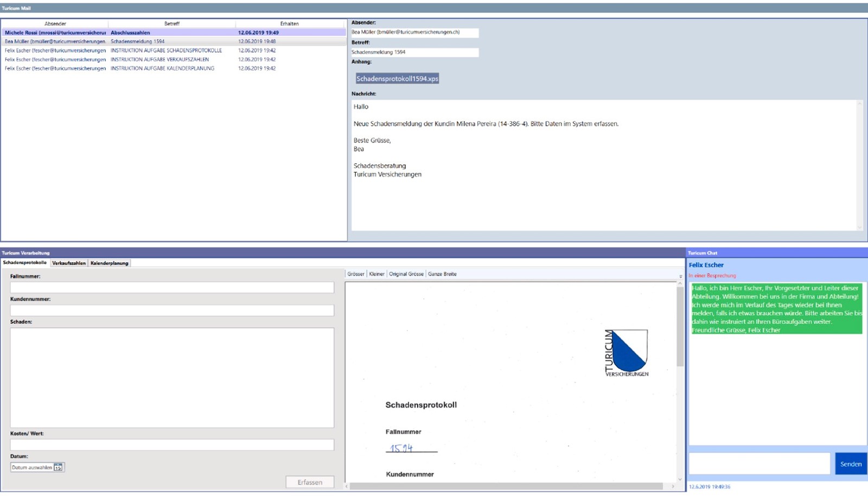Sort mail list by Erhalten column
The width and height of the screenshot is (868, 501).
click(x=290, y=24)
